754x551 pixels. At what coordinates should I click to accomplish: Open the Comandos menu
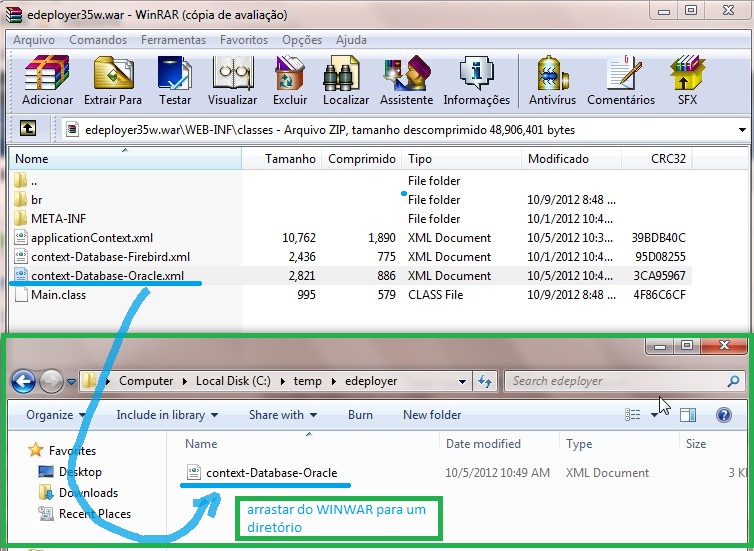coord(98,40)
